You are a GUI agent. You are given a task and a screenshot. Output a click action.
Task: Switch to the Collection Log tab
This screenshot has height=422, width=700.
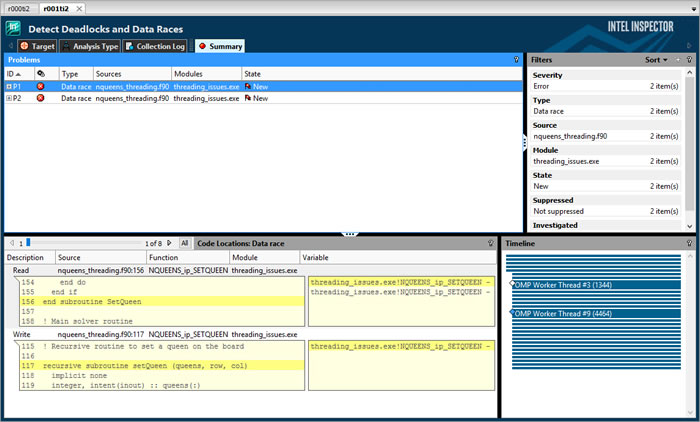(156, 46)
